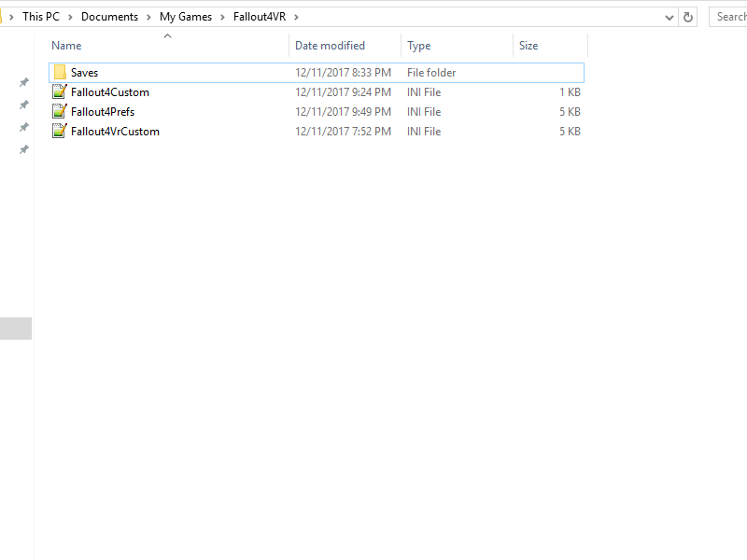The width and height of the screenshot is (747, 560).
Task: Go to This PC in breadcrumb
Action: tap(41, 17)
